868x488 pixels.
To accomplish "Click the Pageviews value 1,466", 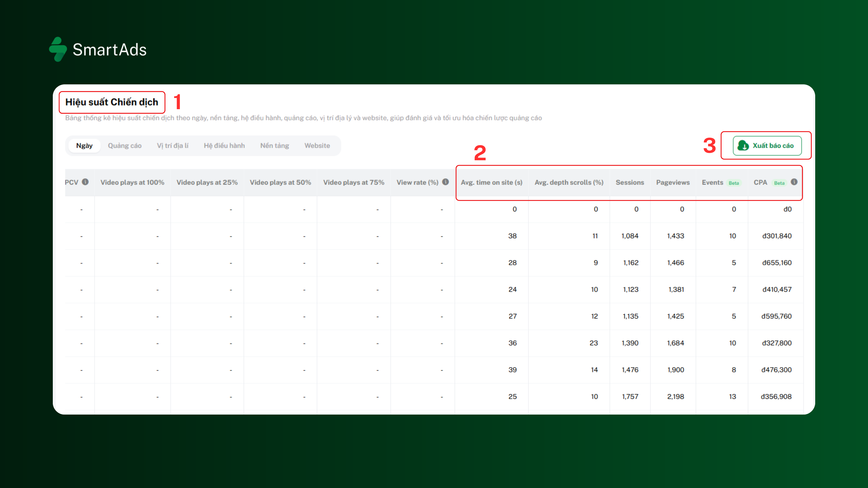I will 676,263.
